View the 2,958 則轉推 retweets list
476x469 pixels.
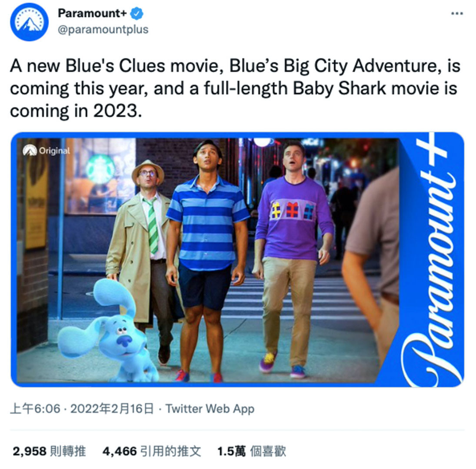point(50,452)
